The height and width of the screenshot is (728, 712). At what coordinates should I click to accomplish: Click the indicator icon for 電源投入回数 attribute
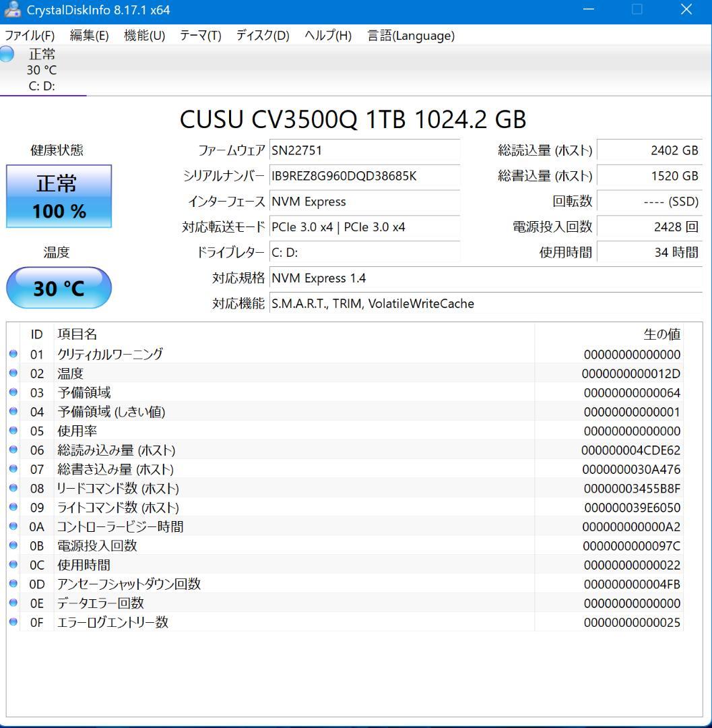pyautogui.click(x=12, y=546)
